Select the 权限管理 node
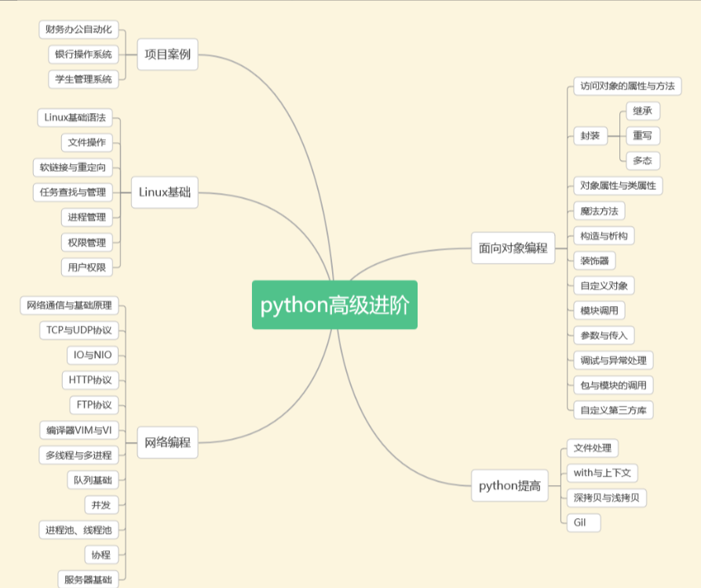This screenshot has height=588, width=701. [x=86, y=243]
